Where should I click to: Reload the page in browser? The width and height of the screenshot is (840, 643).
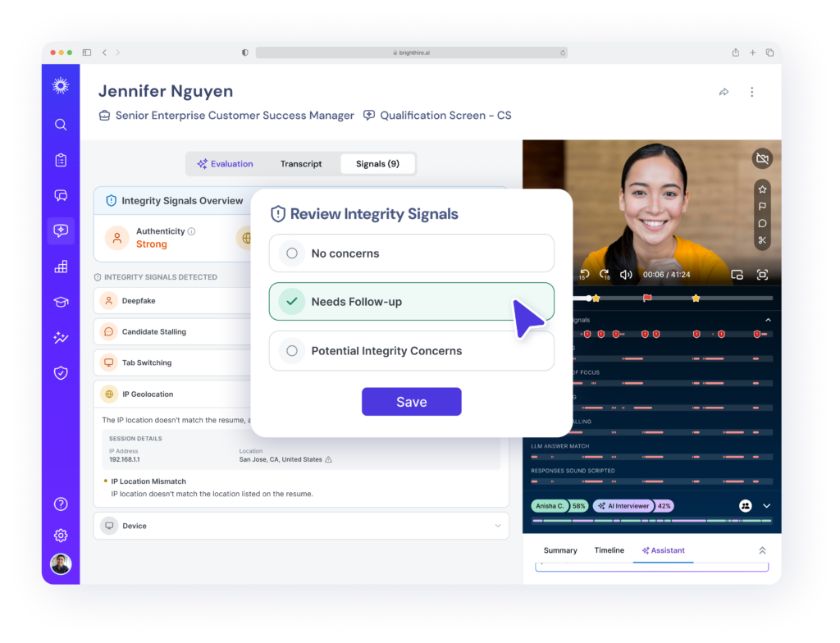(563, 52)
